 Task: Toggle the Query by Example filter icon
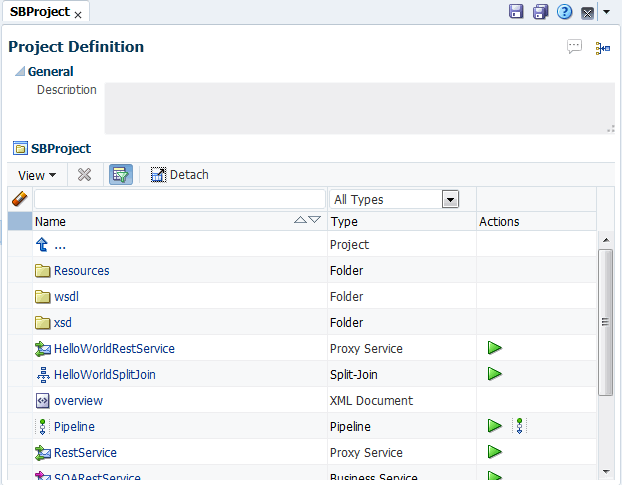point(121,174)
